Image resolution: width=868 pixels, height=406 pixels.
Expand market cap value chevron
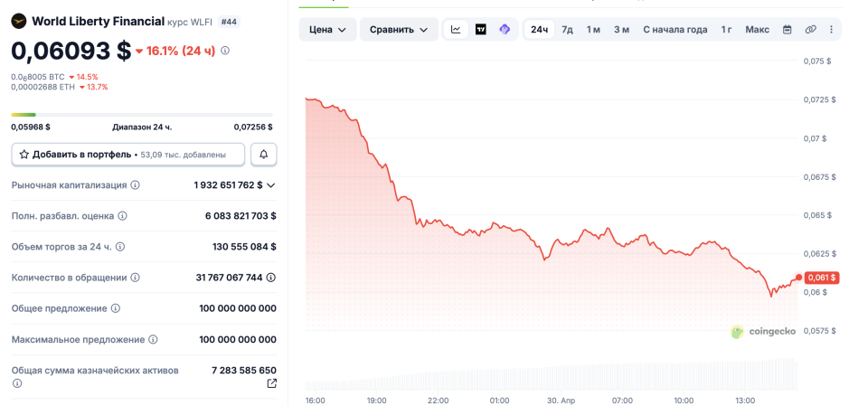[271, 185]
